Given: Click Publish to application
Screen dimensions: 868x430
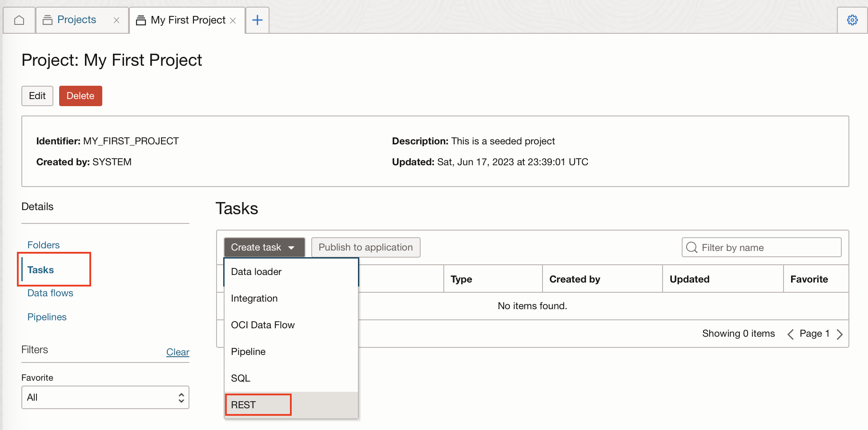Looking at the screenshot, I should coord(366,247).
